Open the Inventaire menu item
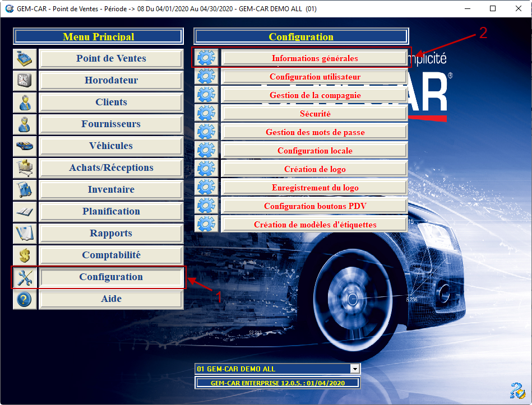Screen dimensions: 532x405 111,190
